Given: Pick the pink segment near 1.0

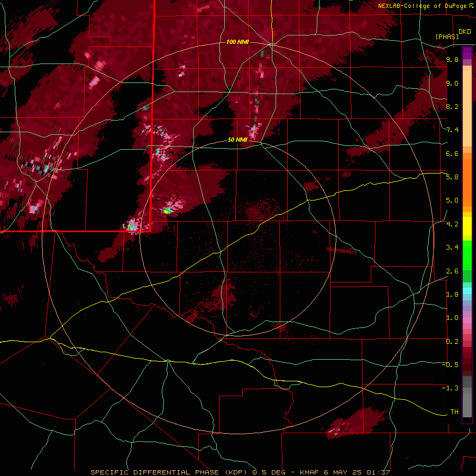Looking at the screenshot, I should (x=467, y=321).
